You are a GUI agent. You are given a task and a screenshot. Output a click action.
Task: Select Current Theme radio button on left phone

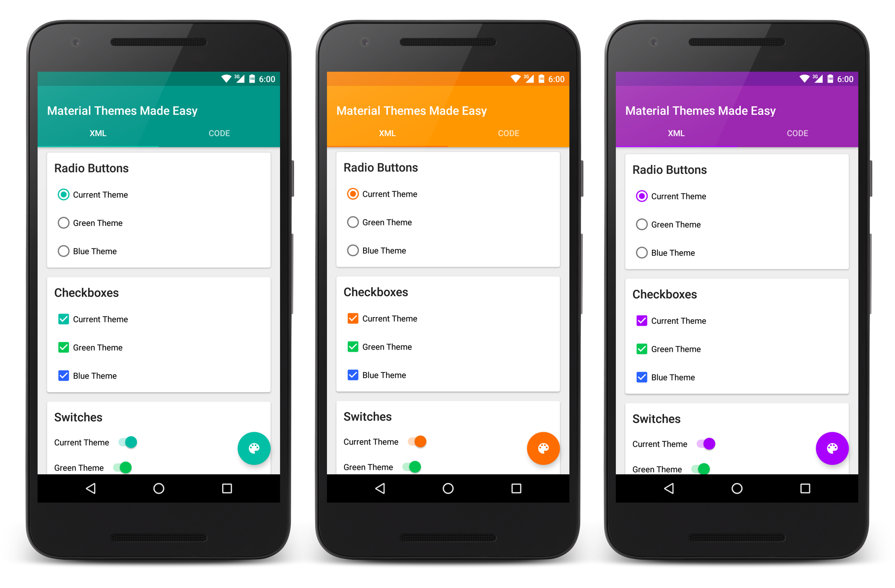[64, 195]
